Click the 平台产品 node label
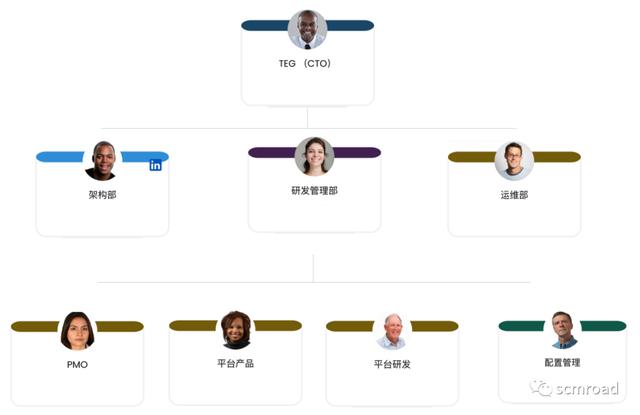Image resolution: width=640 pixels, height=415 pixels. pos(236,363)
